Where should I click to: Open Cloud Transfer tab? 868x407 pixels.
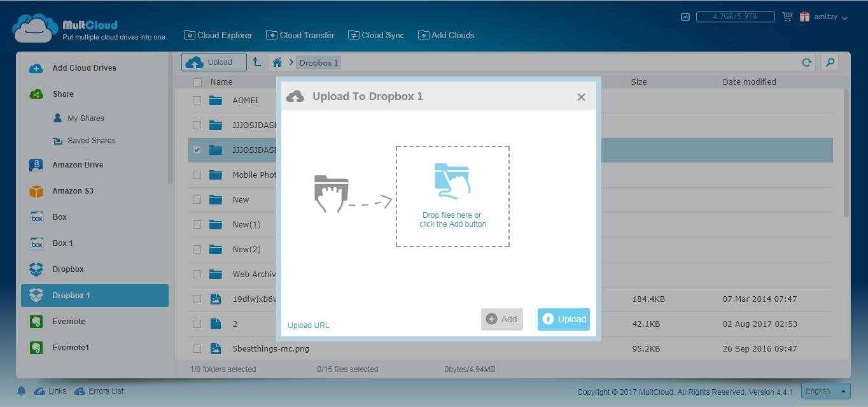pos(300,35)
